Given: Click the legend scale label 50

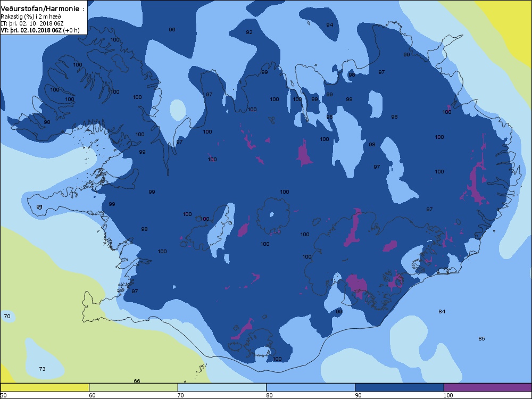Looking at the screenshot, I should [3, 395].
